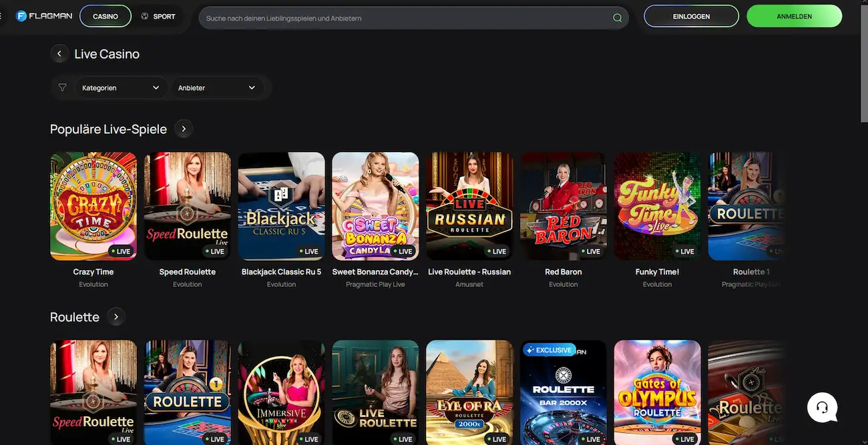This screenshot has width=868, height=445.
Task: Open the Sweet Bonanza Candyland thumbnail
Action: [375, 206]
